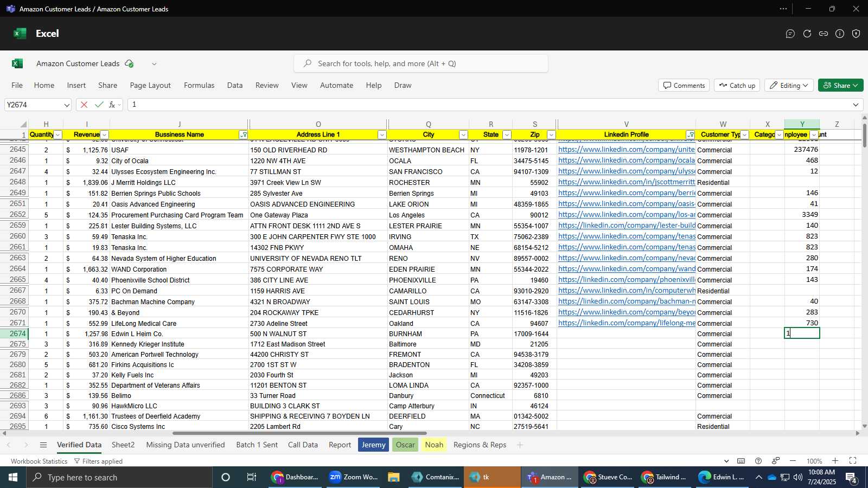Expand the Name Box dropdown showing Y2674
Screen dimensions: 868x488
click(x=66, y=105)
